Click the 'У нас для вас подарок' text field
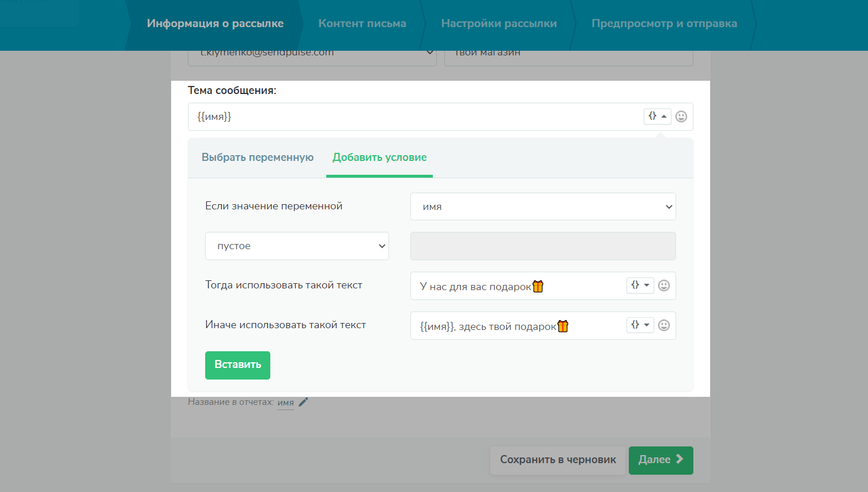 516,286
